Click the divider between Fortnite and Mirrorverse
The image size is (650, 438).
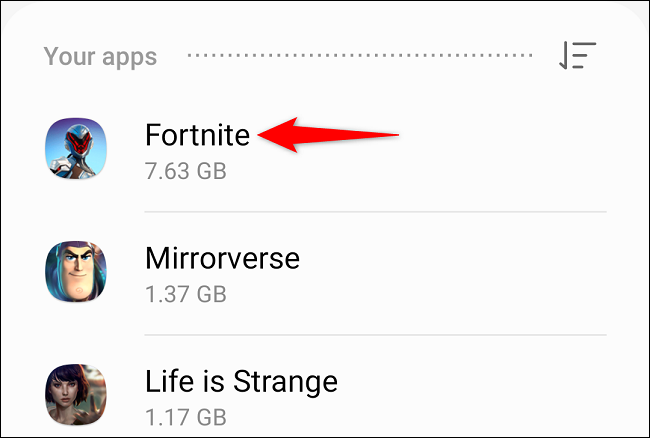pyautogui.click(x=376, y=212)
